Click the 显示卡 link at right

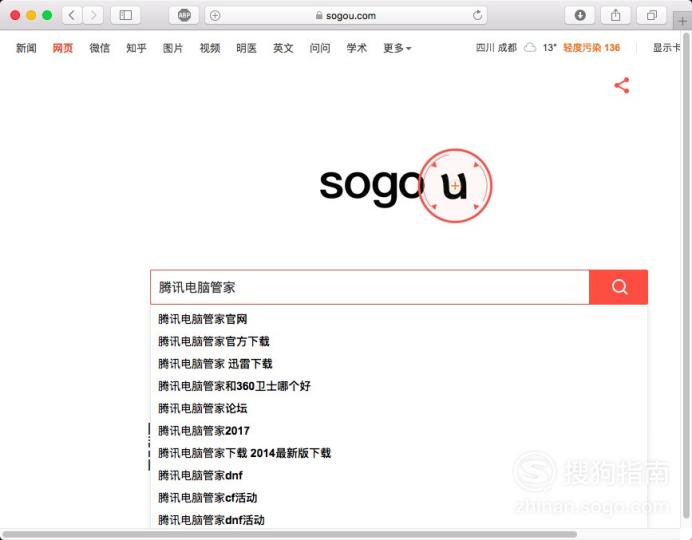click(666, 48)
